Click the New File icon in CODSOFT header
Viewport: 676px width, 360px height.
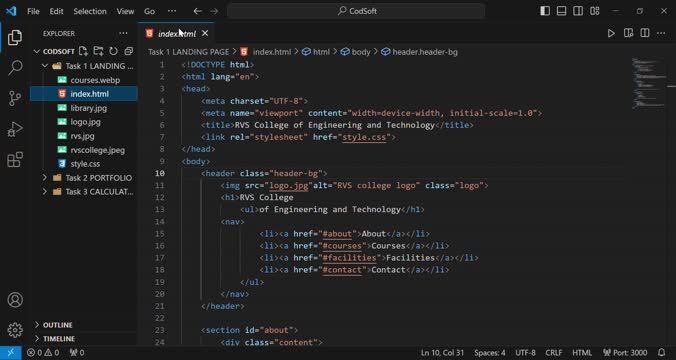click(83, 51)
